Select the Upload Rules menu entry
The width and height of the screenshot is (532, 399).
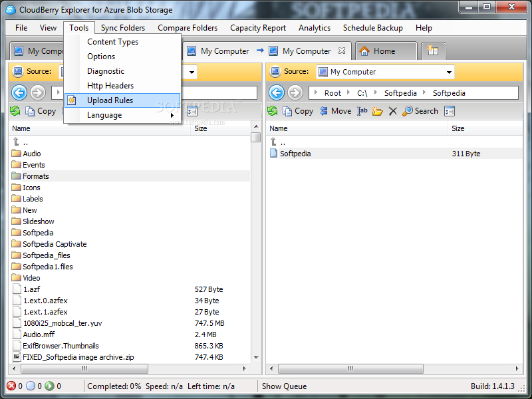[x=122, y=100]
